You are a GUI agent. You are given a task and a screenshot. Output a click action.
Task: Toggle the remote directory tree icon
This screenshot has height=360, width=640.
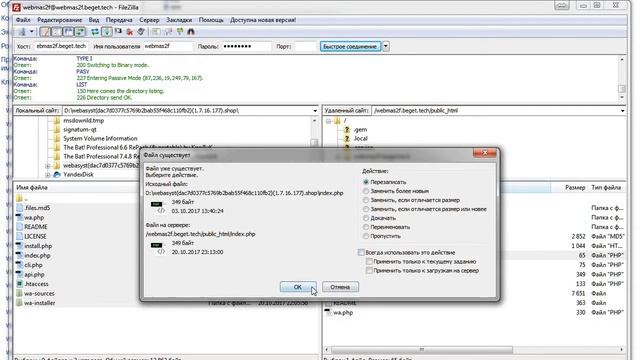[69, 32]
